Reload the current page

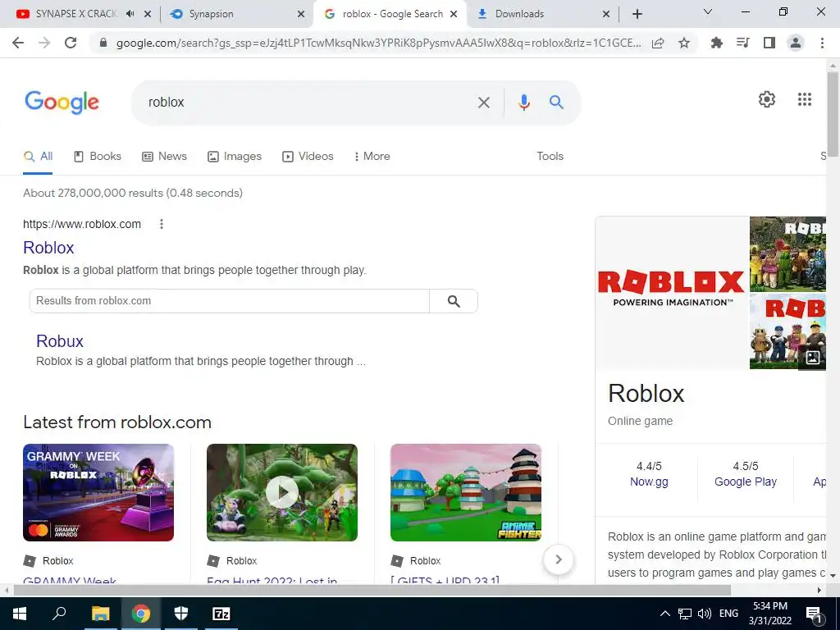pyautogui.click(x=71, y=43)
